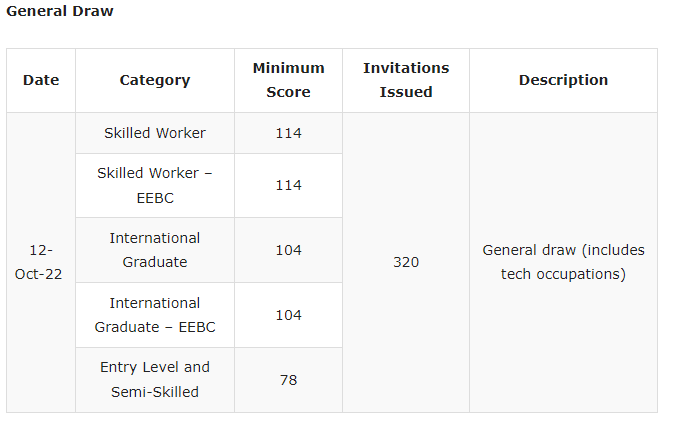Click the 'tech occupations)' description line

click(x=563, y=274)
